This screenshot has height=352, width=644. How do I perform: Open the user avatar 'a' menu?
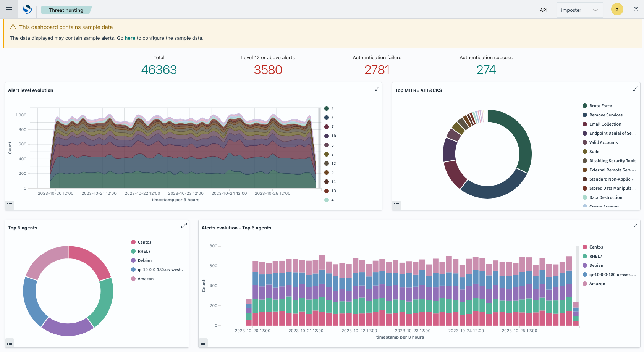617,10
